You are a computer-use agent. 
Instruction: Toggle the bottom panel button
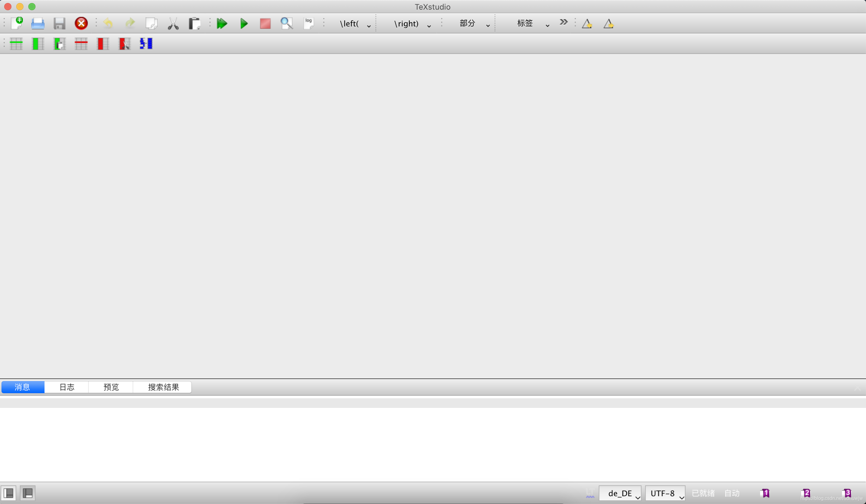27,493
